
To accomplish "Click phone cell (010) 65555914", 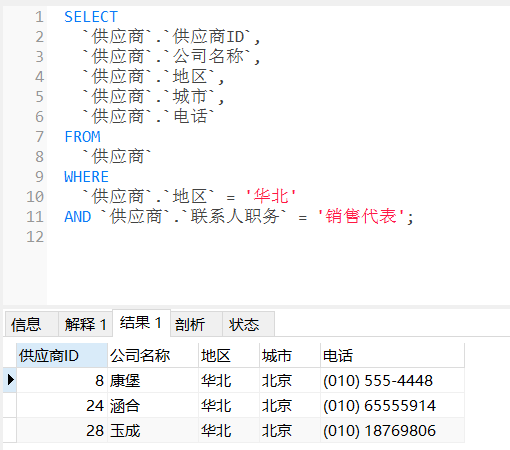I will [392, 405].
